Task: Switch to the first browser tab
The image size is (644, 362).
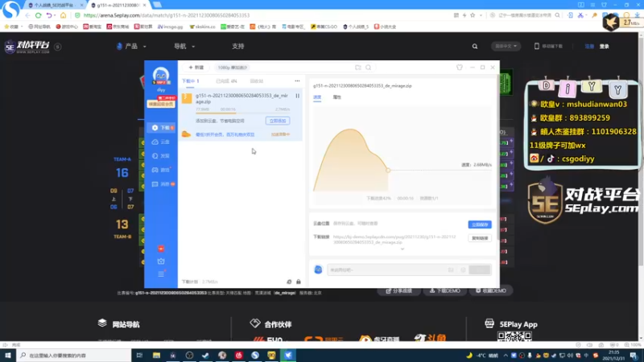Action: coord(56,5)
